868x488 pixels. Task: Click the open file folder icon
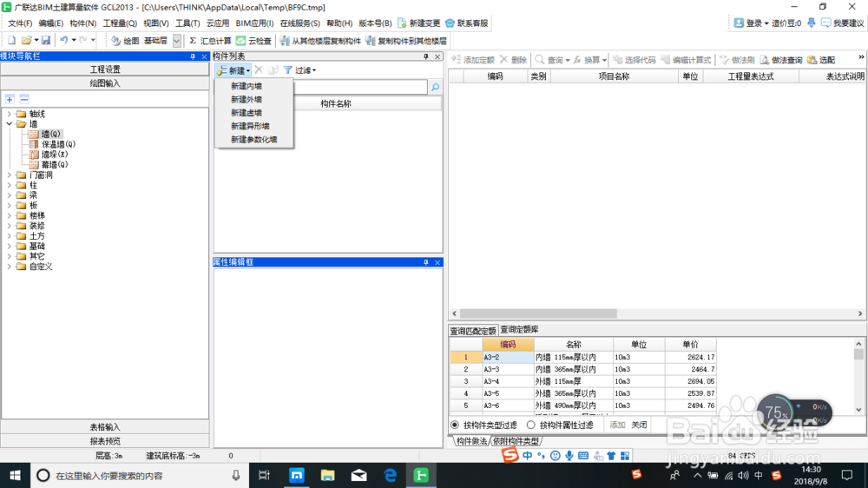(x=26, y=41)
